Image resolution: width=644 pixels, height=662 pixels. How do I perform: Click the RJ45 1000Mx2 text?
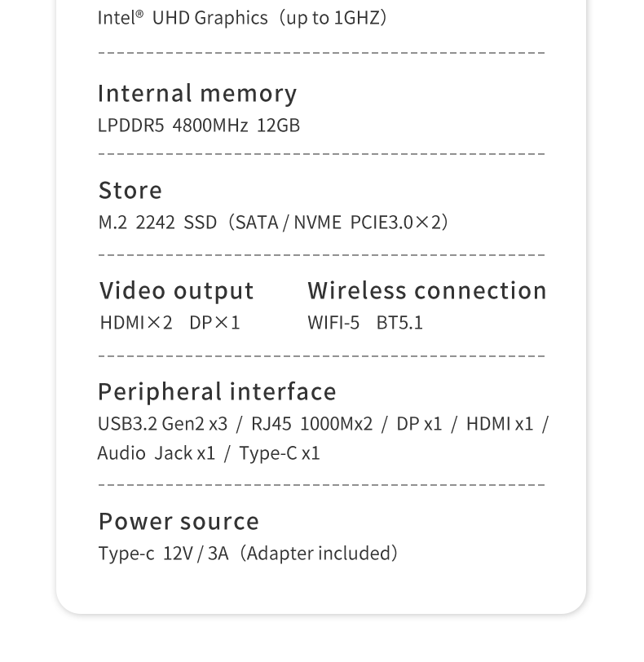point(312,424)
